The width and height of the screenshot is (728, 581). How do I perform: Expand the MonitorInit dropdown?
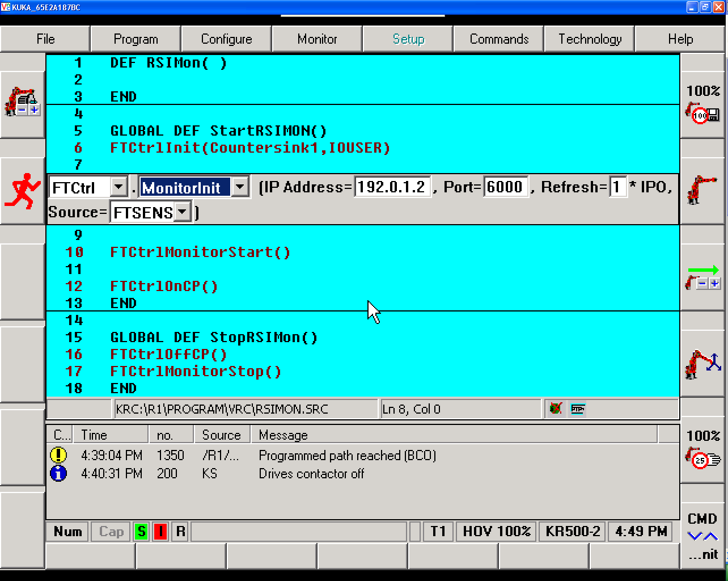240,187
